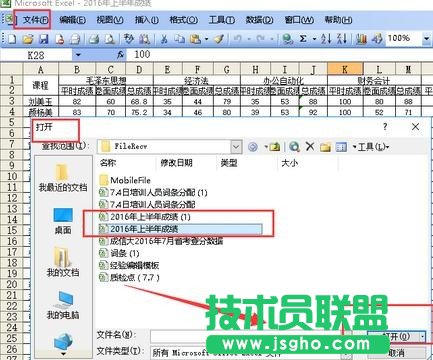Select file 2016年上半年成绩 (1)
Viewport: 433px width, 360px height.
point(145,217)
